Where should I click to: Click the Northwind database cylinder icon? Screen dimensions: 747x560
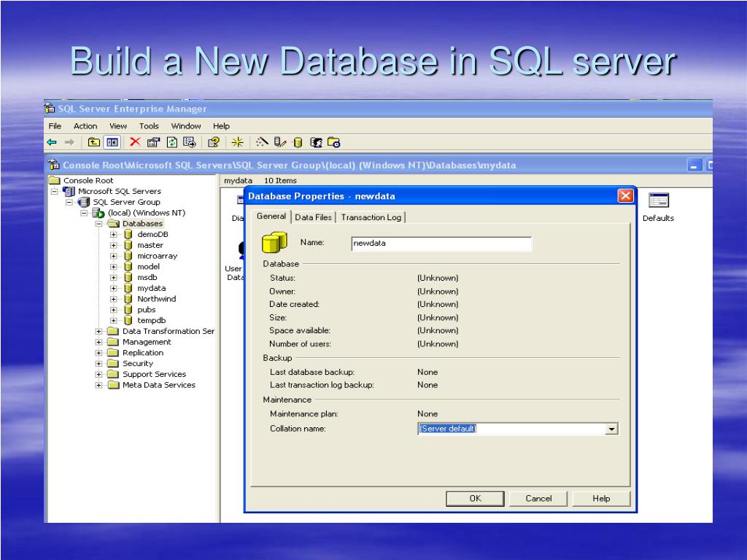coord(128,299)
